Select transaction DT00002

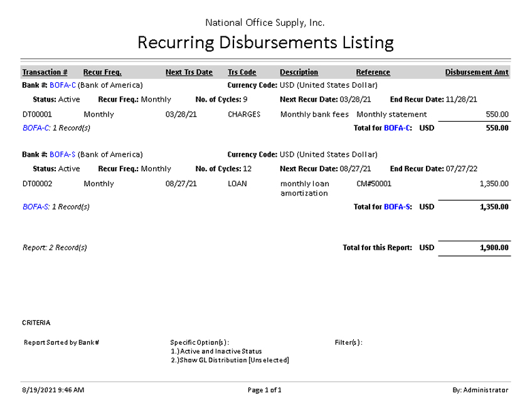[x=37, y=184]
